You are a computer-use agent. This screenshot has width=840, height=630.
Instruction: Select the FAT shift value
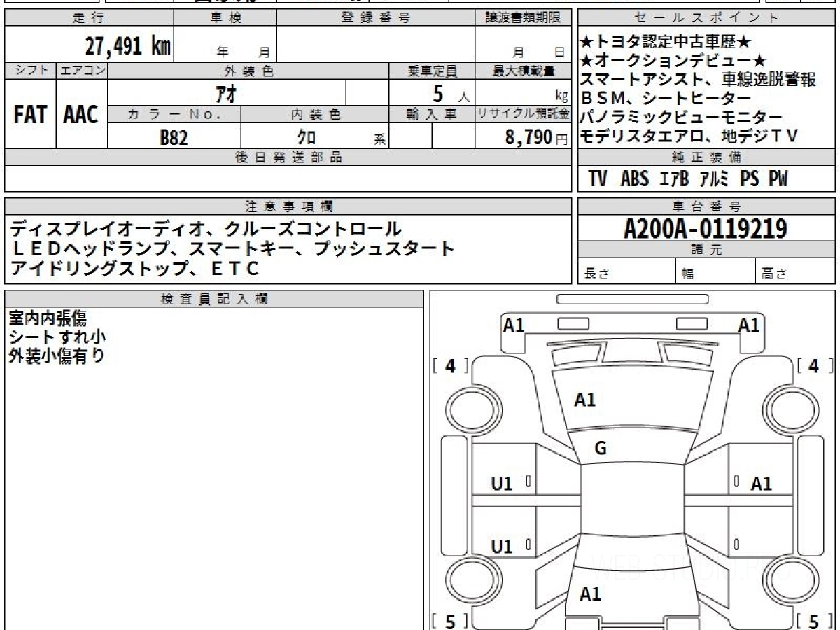30,114
